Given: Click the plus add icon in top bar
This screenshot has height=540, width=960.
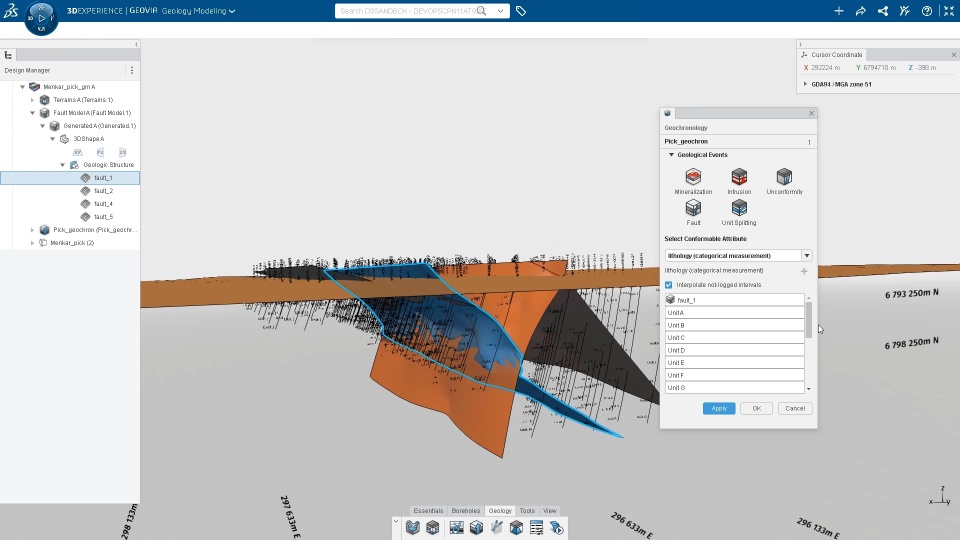Looking at the screenshot, I should pyautogui.click(x=839, y=11).
